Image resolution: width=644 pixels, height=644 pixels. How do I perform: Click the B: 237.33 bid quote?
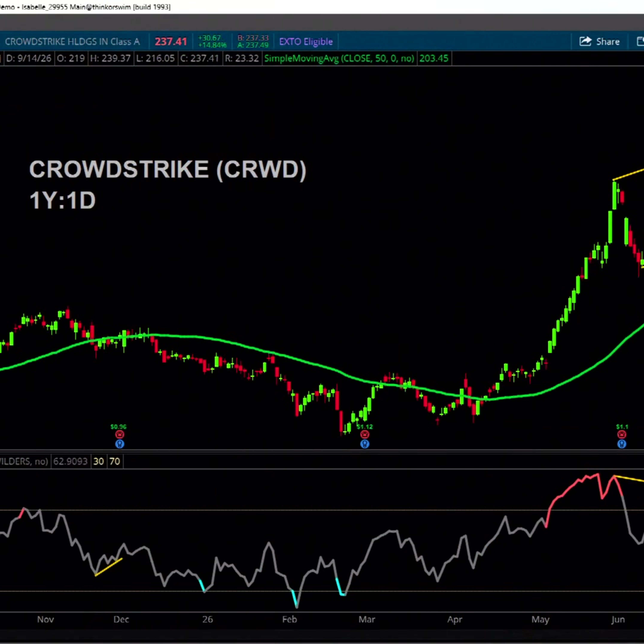click(253, 38)
